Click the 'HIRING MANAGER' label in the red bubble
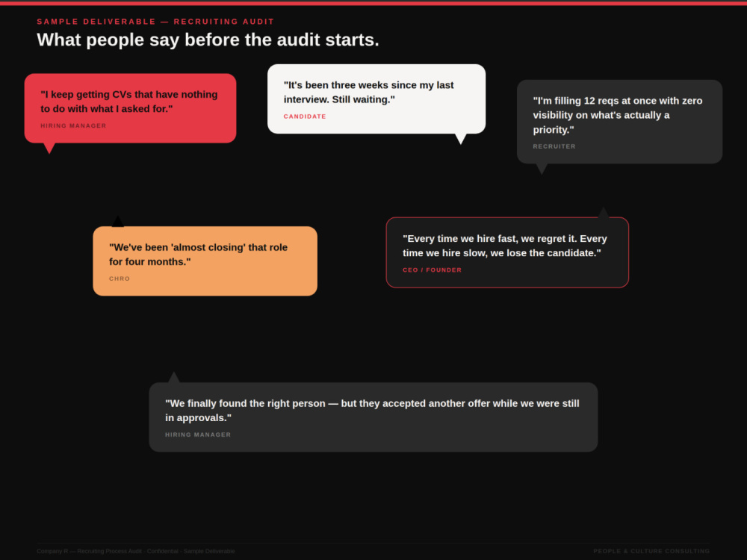This screenshot has width=747, height=560. pyautogui.click(x=73, y=125)
